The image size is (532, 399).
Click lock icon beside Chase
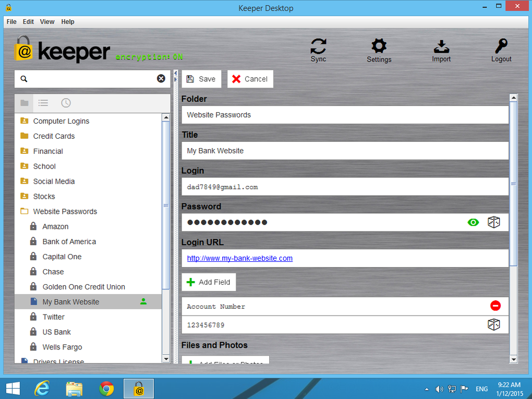(x=33, y=271)
